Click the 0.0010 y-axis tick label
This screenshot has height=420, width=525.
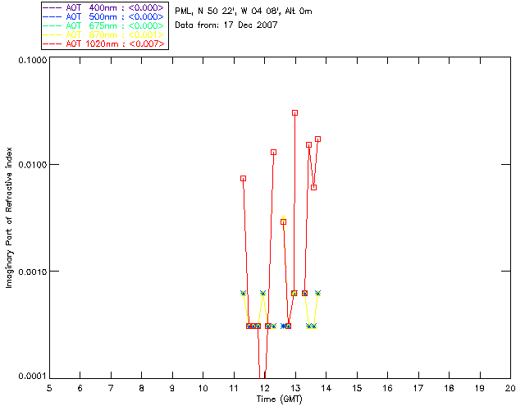pyautogui.click(x=33, y=272)
